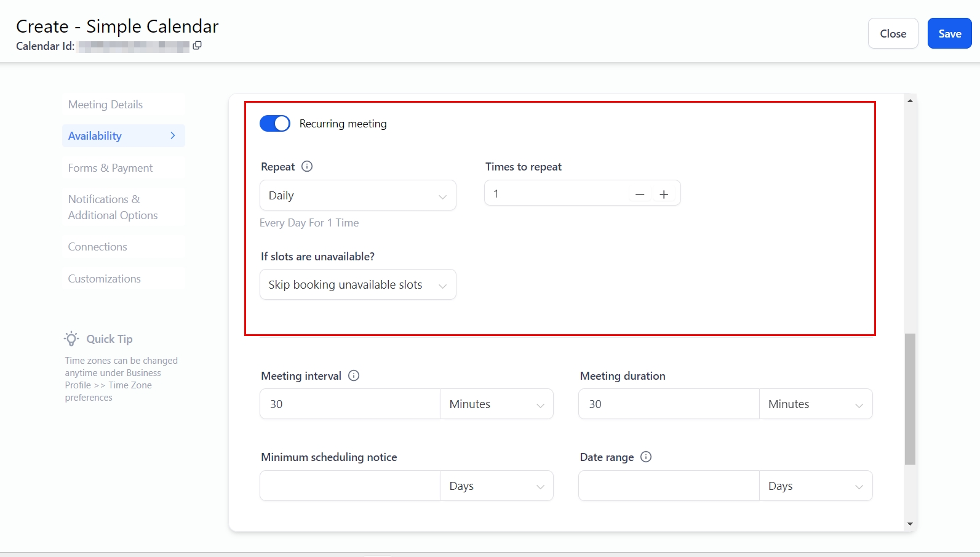
Task: Click the Date range info icon
Action: pos(646,457)
